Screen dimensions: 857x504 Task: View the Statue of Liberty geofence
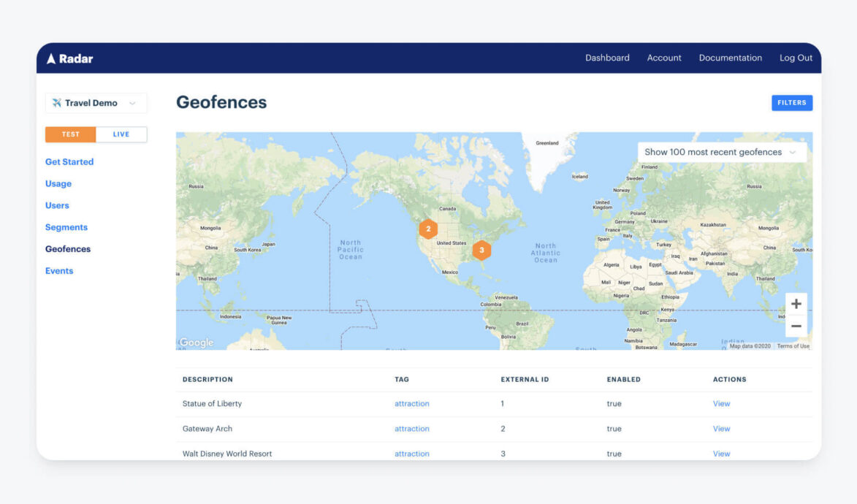tap(721, 404)
